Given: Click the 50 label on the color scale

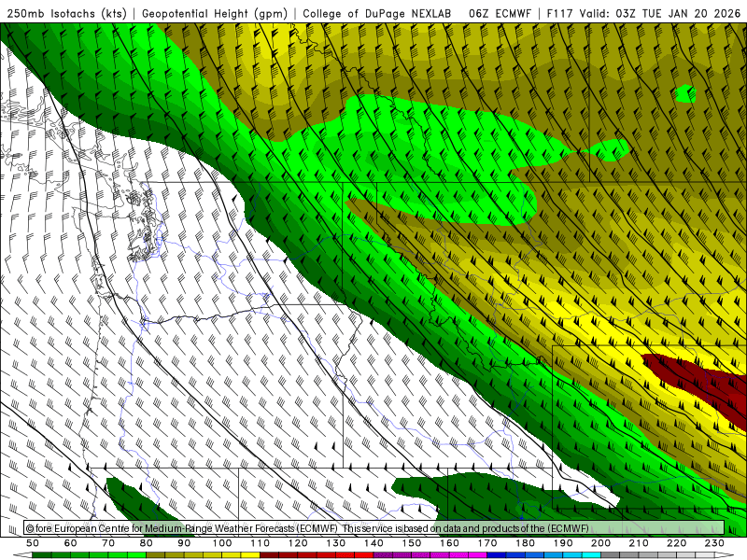Looking at the screenshot, I should (x=33, y=543).
